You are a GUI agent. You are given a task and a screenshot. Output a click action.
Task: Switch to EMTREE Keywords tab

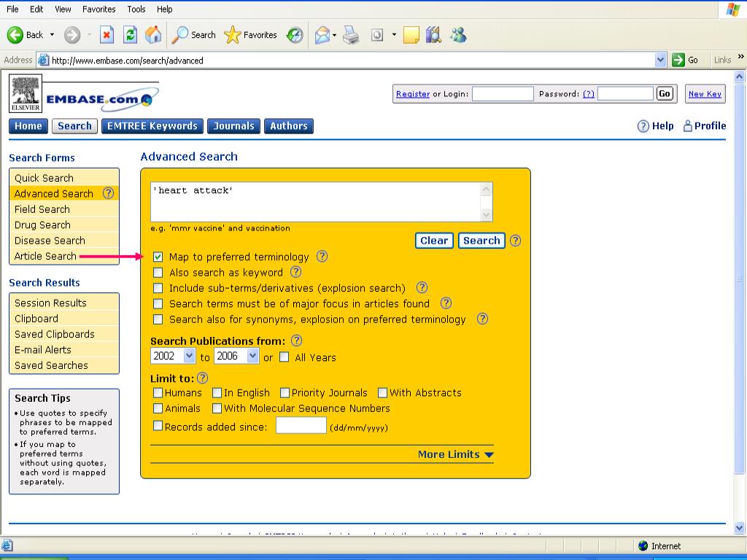tap(152, 126)
